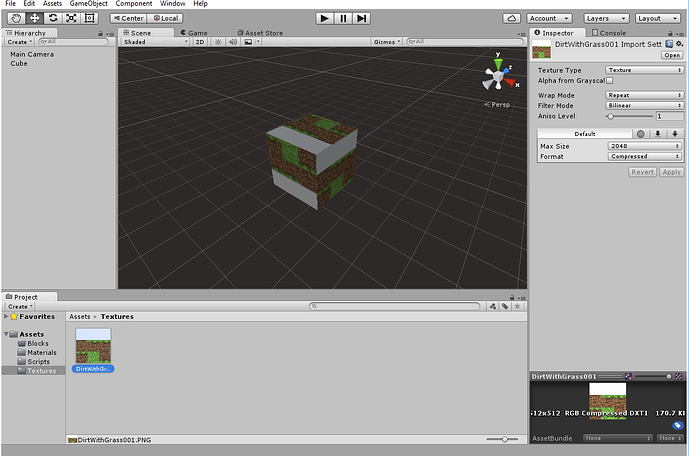Click the Inspector lock icon
This screenshot has height=456, width=689.
pyautogui.click(x=670, y=33)
